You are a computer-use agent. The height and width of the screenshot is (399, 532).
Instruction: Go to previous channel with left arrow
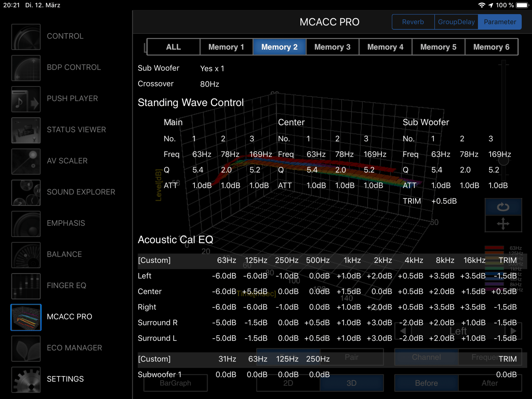click(x=403, y=331)
